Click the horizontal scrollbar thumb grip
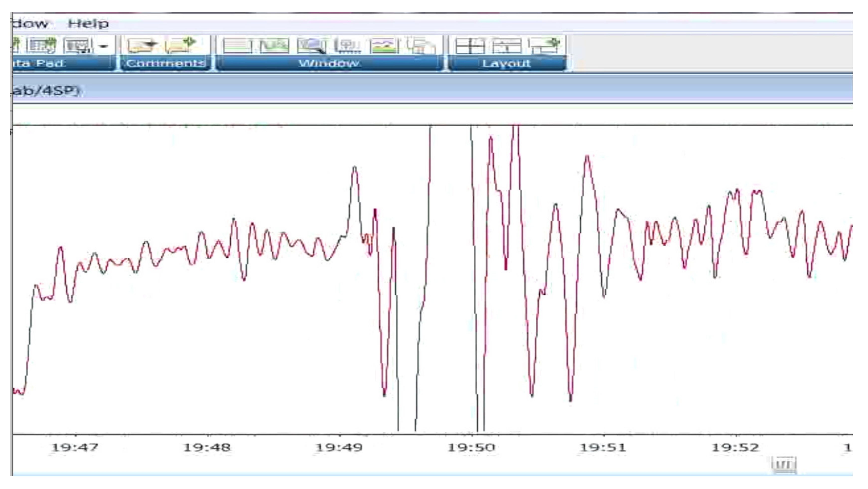 (x=784, y=464)
